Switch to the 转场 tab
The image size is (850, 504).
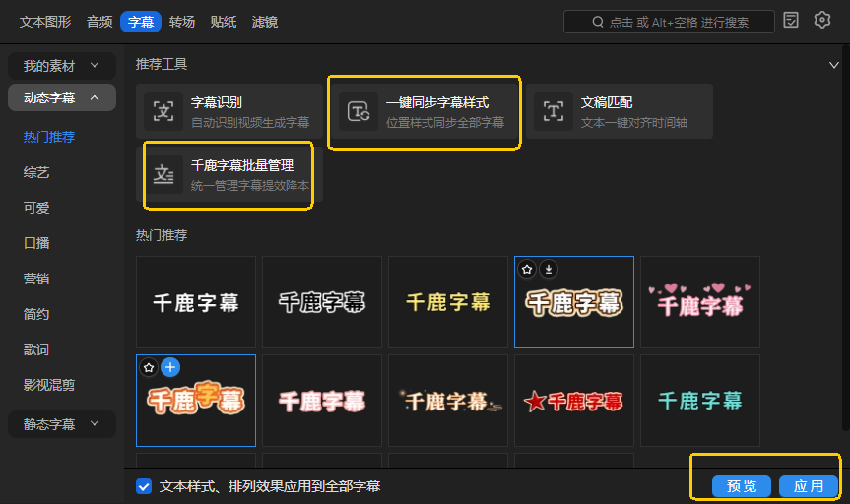coord(181,22)
